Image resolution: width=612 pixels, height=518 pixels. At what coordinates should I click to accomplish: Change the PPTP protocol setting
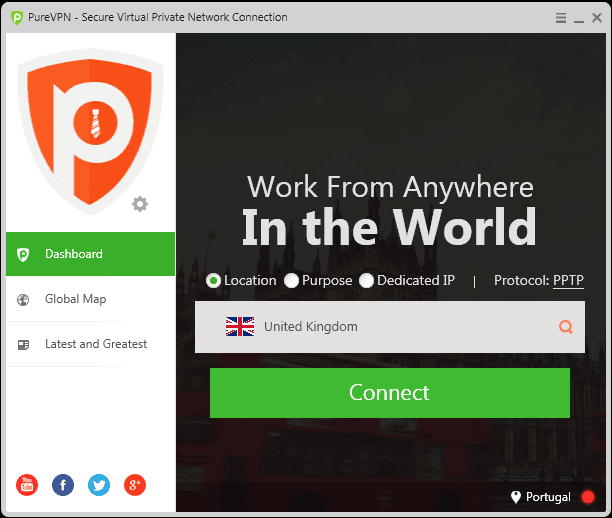(568, 280)
